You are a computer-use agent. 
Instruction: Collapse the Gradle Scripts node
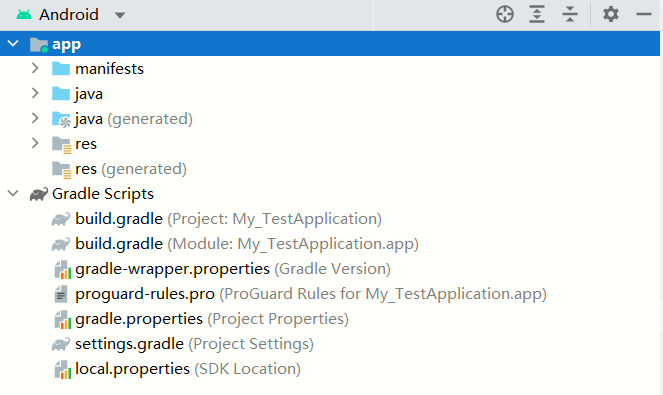pos(13,193)
